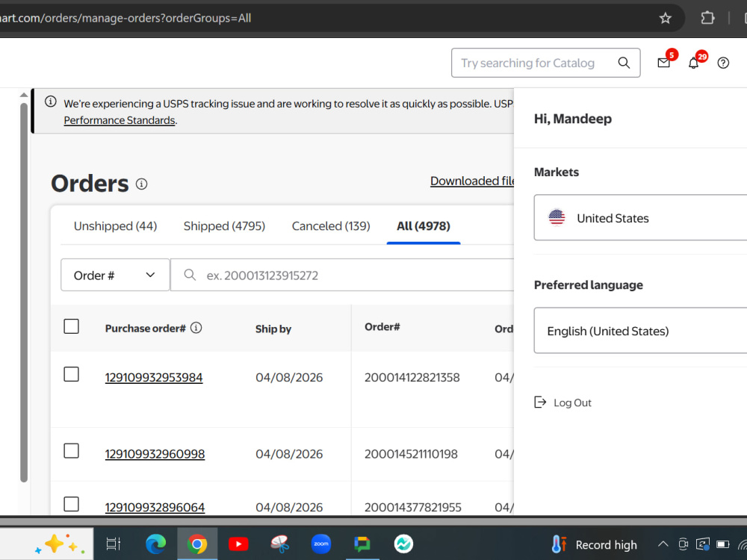Open the notifications bell icon
Screen dimensions: 747x560
694,63
